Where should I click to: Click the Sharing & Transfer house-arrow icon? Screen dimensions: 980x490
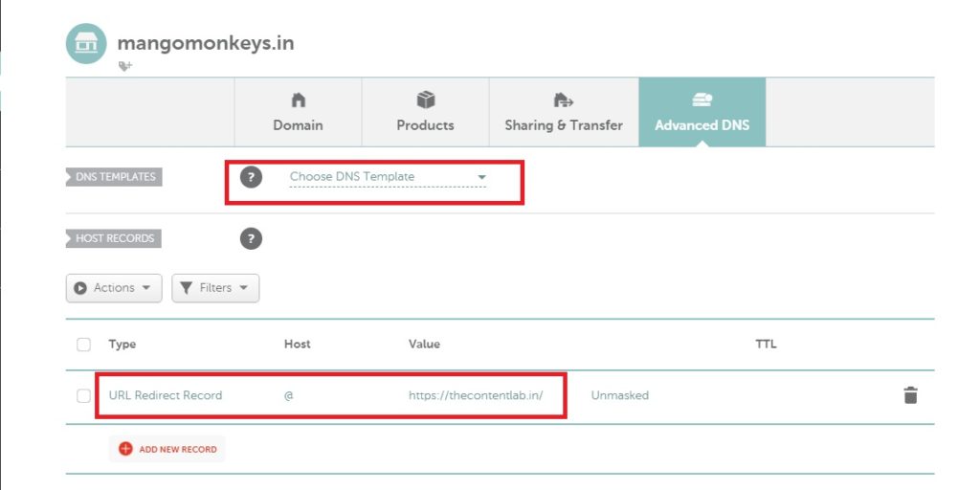(563, 100)
